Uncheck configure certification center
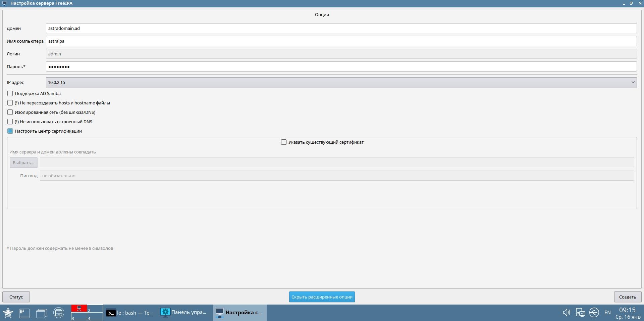Image resolution: width=644 pixels, height=321 pixels. click(10, 131)
